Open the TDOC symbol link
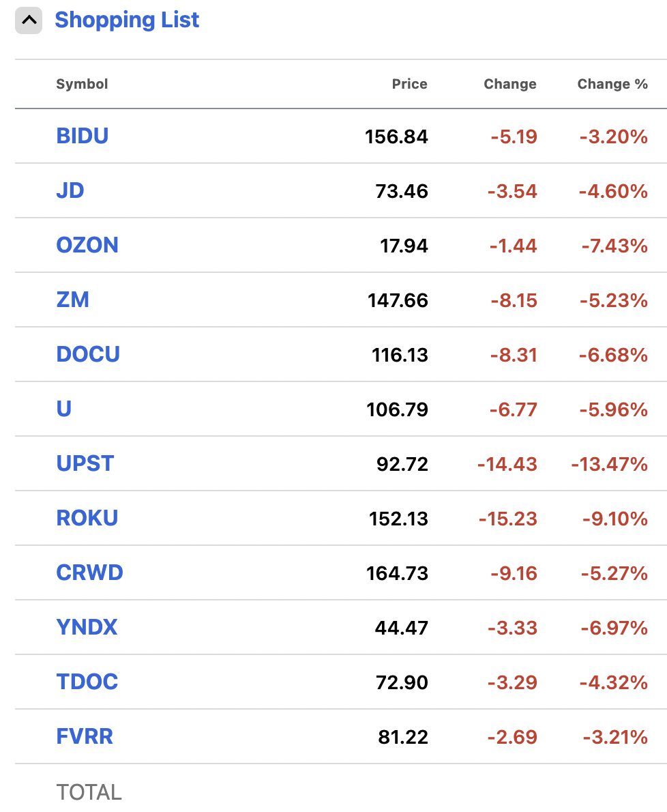Image resolution: width=667 pixels, height=812 pixels. (87, 682)
